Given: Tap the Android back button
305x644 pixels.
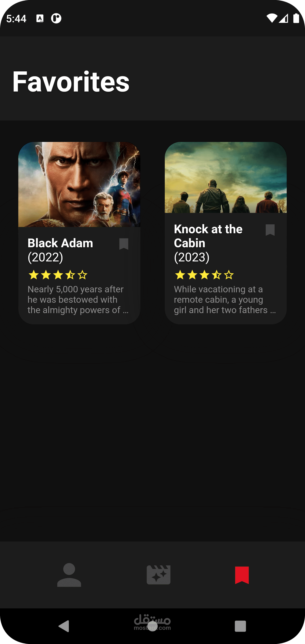Looking at the screenshot, I should click(x=64, y=626).
